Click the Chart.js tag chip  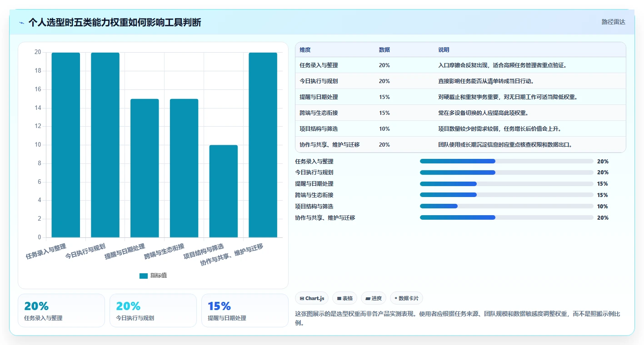(x=312, y=298)
